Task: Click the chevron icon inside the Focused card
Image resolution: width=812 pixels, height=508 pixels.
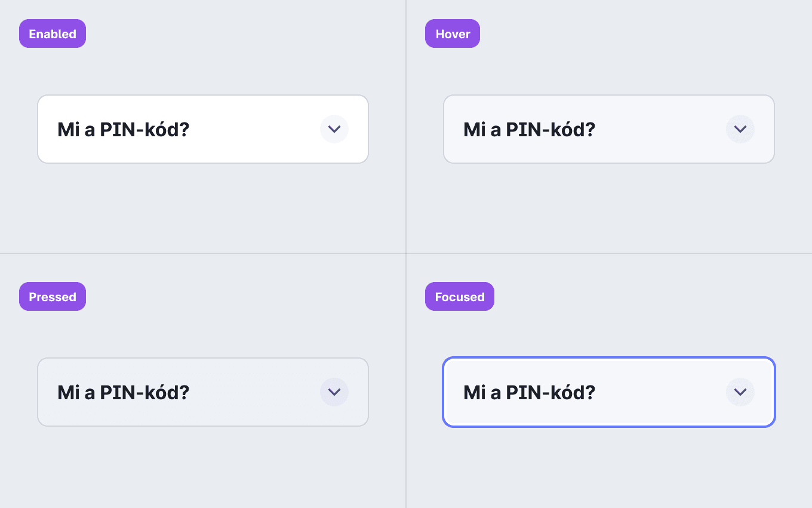Action: (x=740, y=392)
